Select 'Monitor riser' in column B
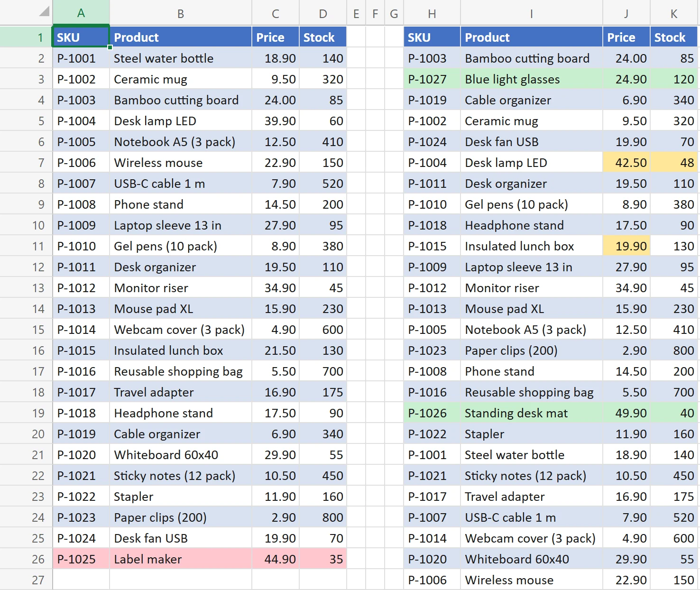The height and width of the screenshot is (590, 700). coord(181,288)
